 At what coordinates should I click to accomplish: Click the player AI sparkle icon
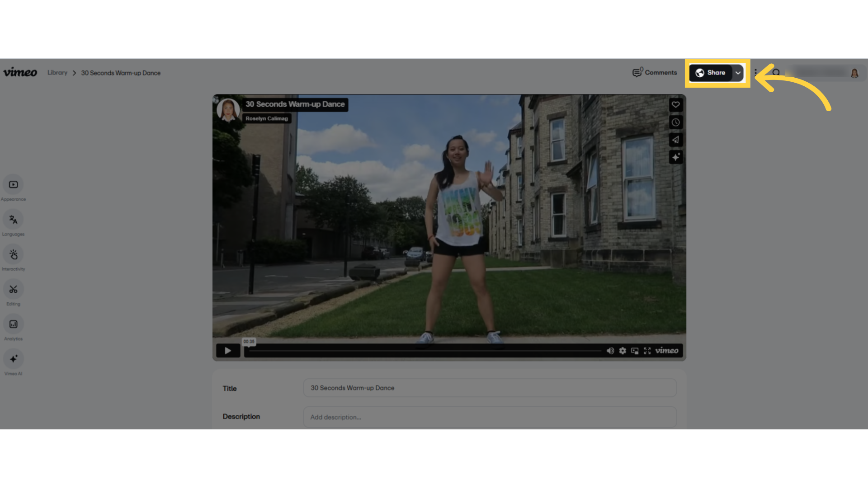click(x=675, y=157)
